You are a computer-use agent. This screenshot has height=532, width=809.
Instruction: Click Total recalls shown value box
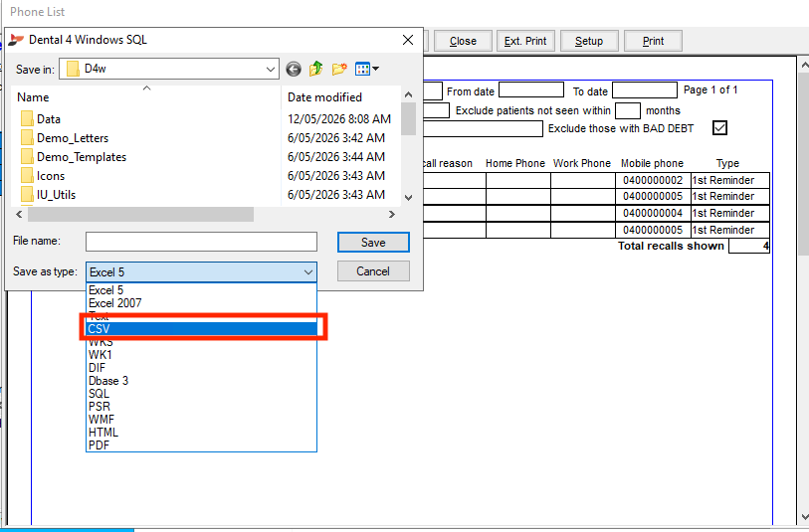click(x=749, y=246)
